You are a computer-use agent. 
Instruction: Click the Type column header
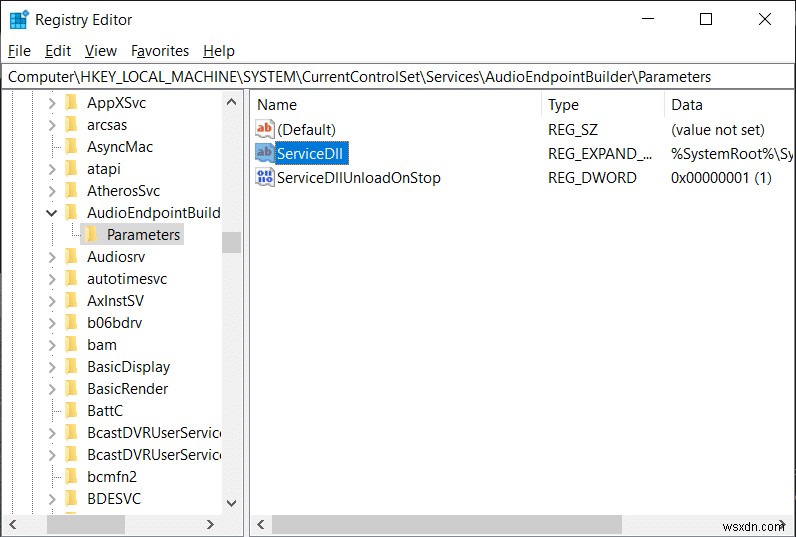[603, 105]
